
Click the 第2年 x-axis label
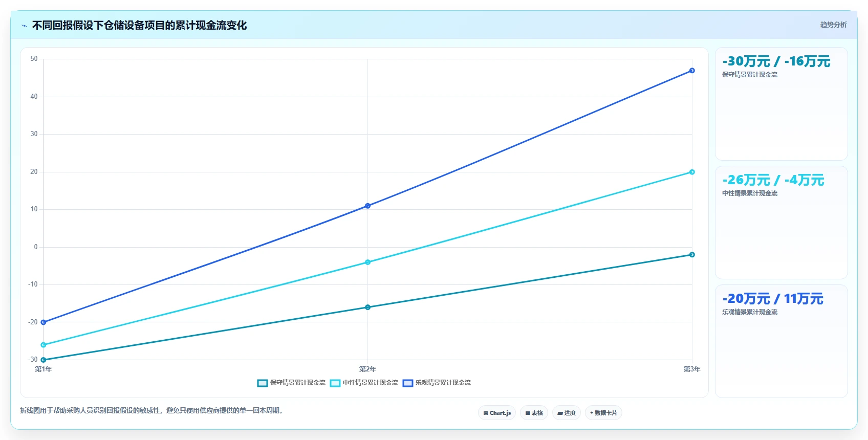click(x=367, y=369)
